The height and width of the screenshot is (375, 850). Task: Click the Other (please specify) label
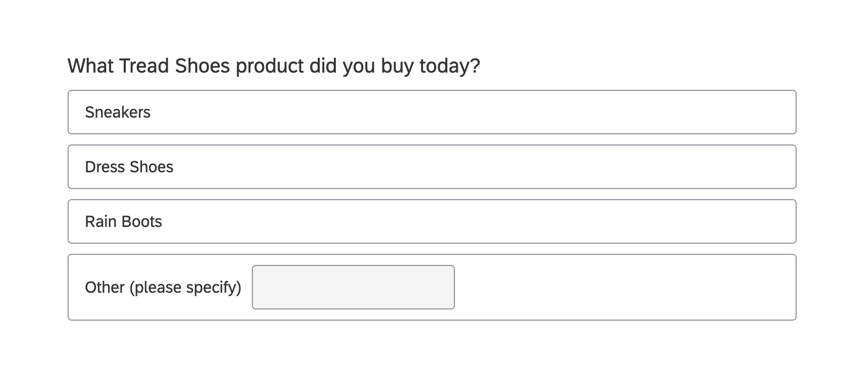tap(163, 287)
